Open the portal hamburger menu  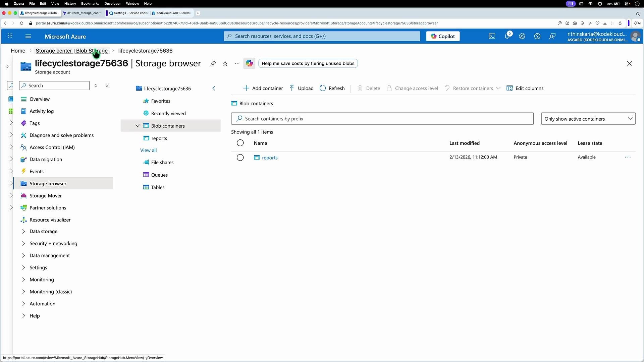[28, 36]
